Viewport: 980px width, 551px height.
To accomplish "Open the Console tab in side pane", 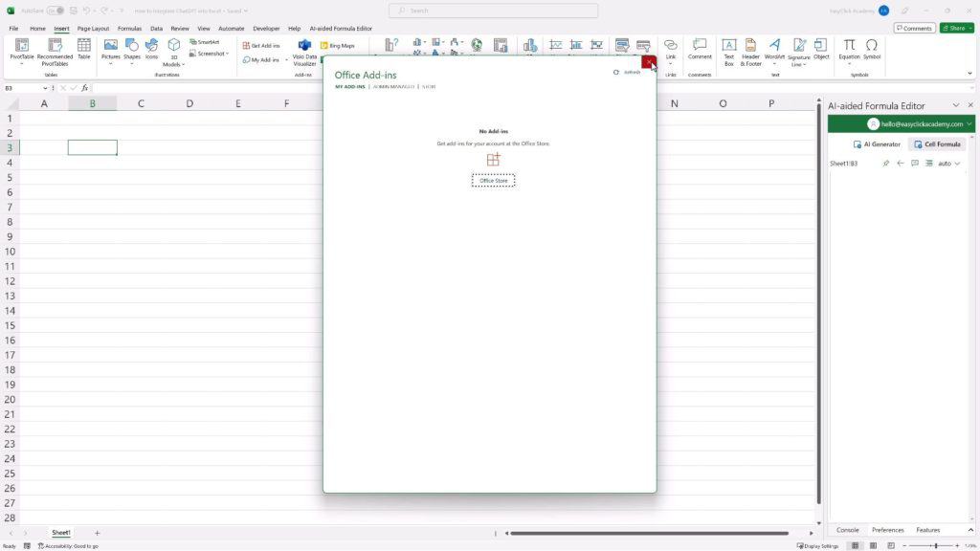I will (848, 530).
